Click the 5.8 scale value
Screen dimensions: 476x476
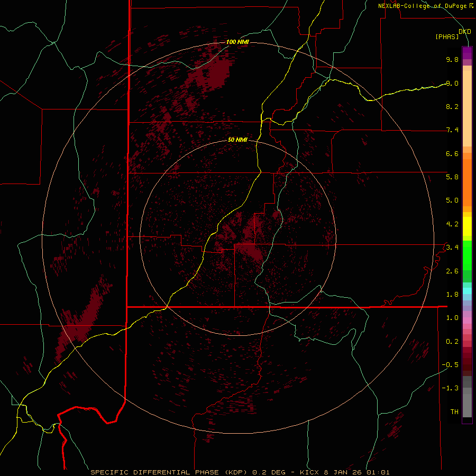pyautogui.click(x=452, y=177)
